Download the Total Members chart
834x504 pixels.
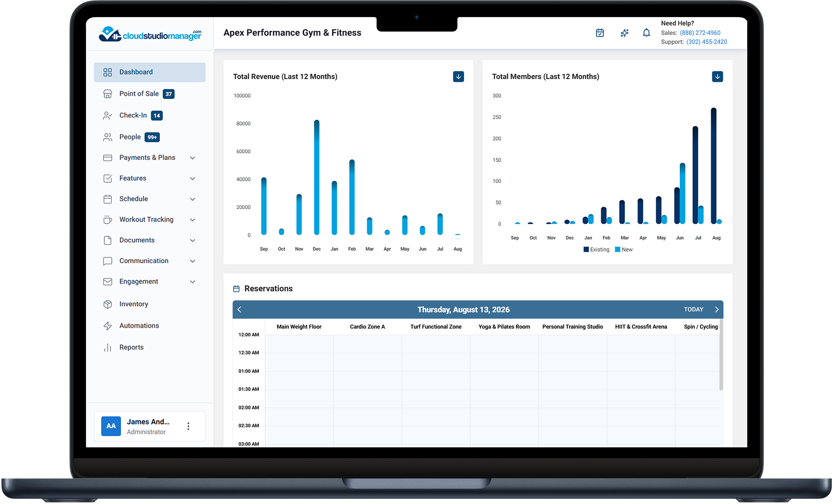(718, 77)
